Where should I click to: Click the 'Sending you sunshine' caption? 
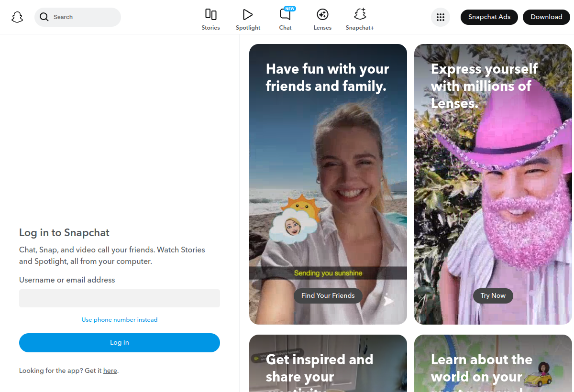pyautogui.click(x=328, y=273)
